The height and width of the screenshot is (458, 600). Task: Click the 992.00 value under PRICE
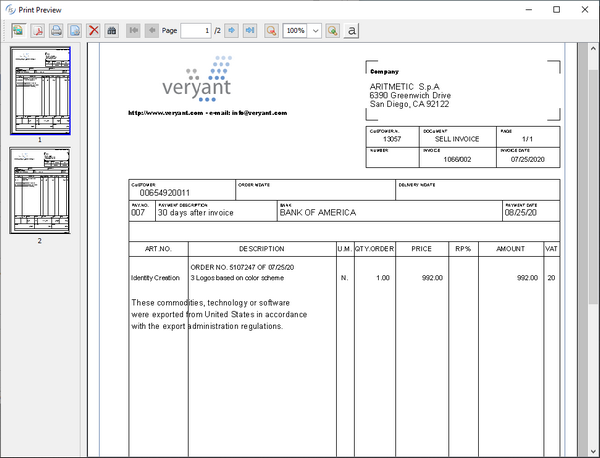click(x=432, y=278)
